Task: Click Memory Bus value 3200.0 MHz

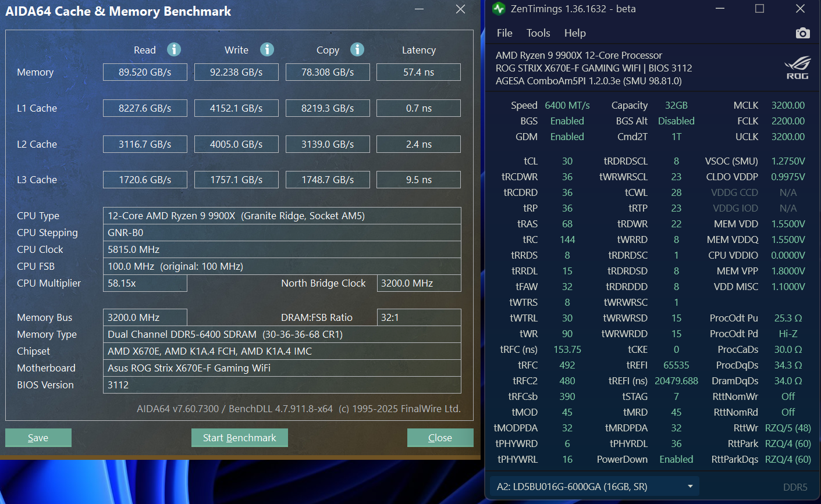Action: (145, 317)
